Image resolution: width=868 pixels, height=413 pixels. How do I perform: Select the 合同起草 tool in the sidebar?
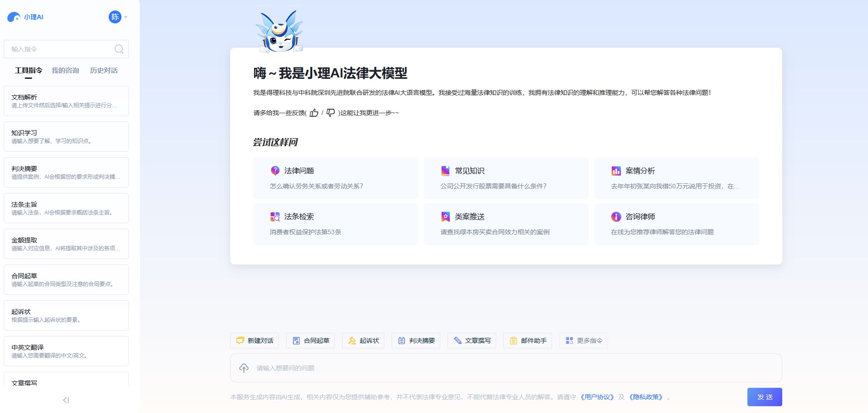66,280
